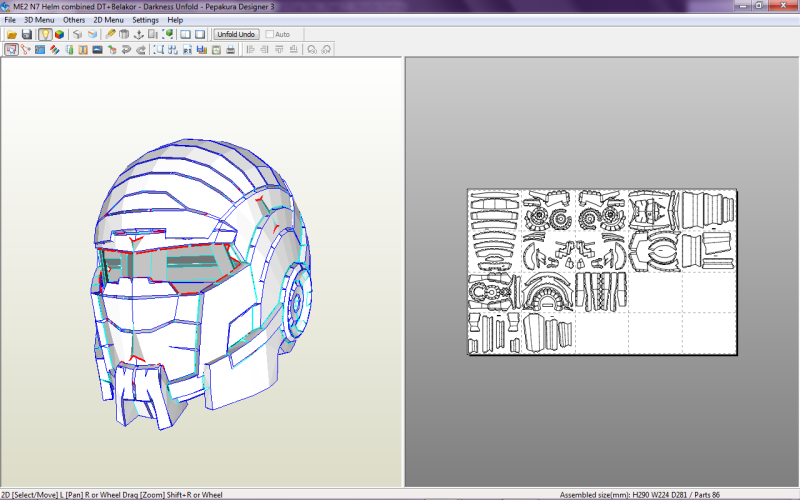
Task: Click the Assembled size status bar text
Action: [x=640, y=494]
